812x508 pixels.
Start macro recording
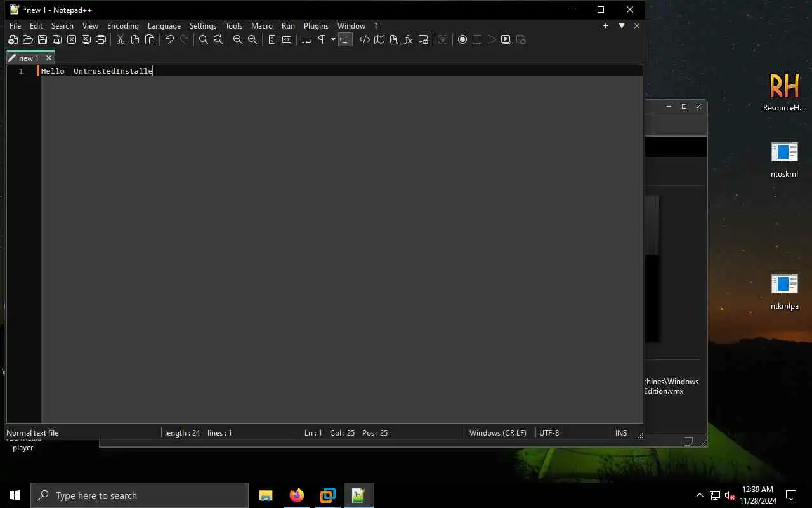point(462,39)
